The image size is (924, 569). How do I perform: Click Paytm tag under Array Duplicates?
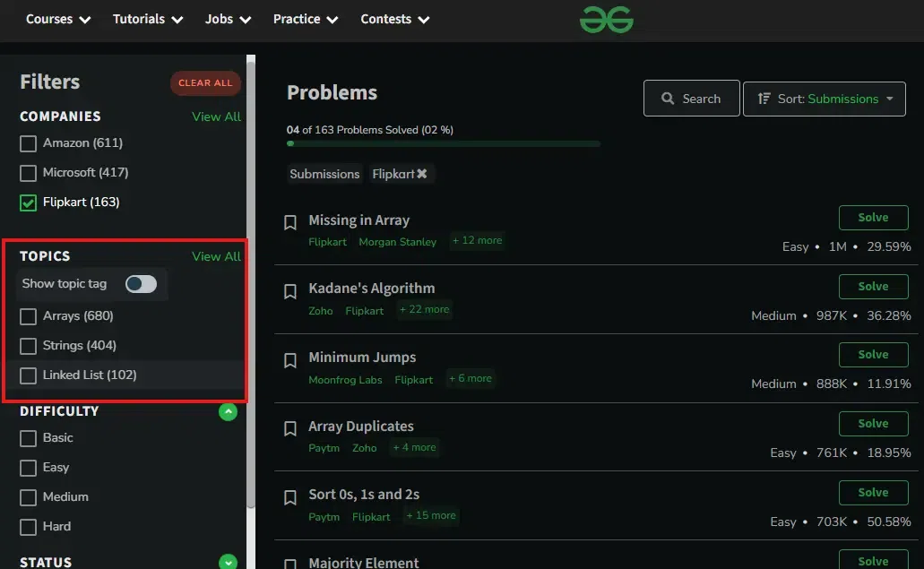324,448
